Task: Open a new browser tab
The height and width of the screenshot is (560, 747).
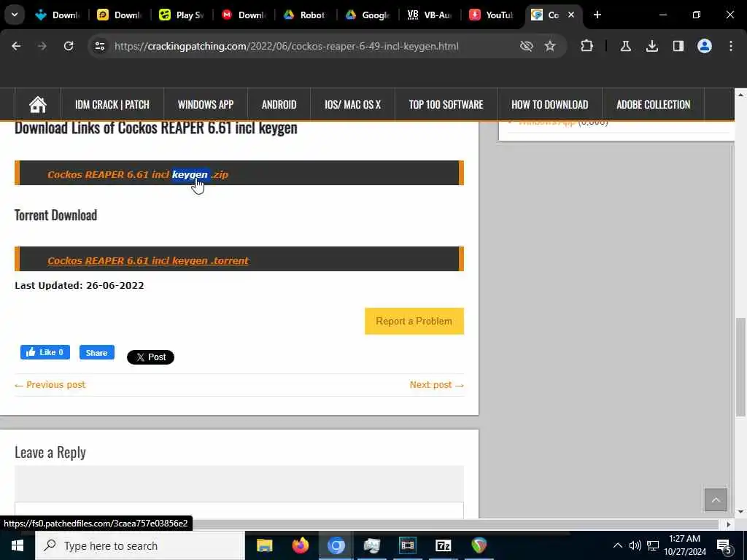Action: [x=597, y=15]
